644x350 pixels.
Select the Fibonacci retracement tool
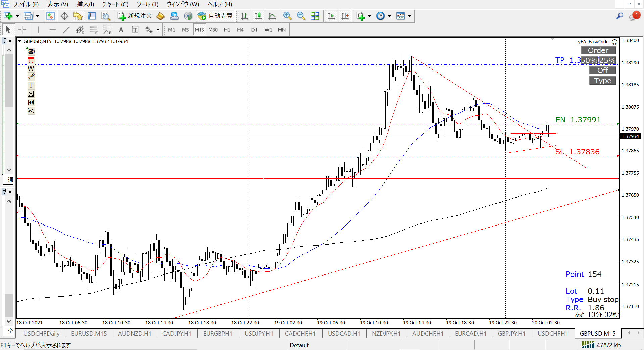coord(94,30)
